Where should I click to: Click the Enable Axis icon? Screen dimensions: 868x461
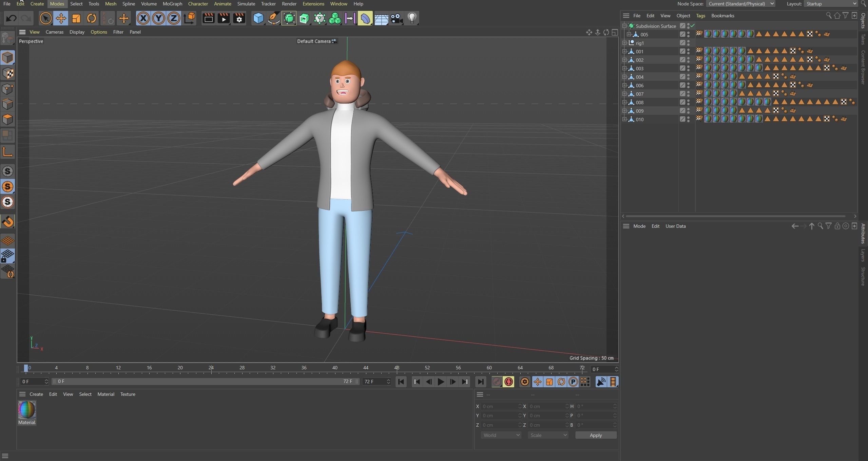point(8,152)
